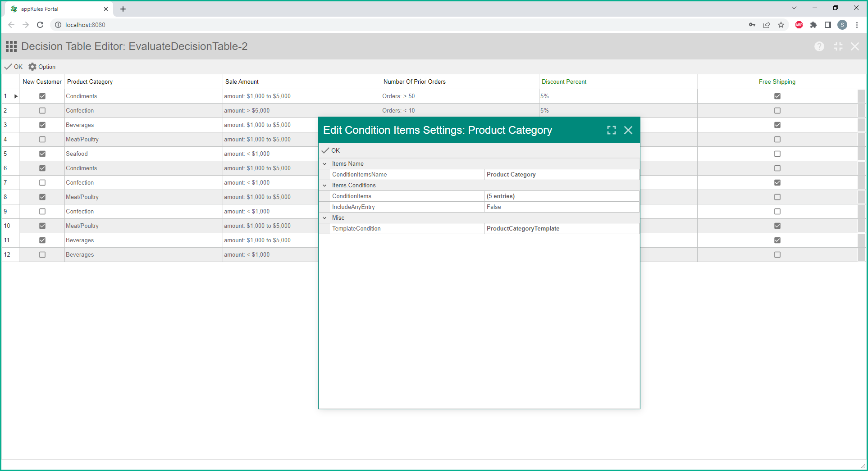Image resolution: width=868 pixels, height=471 pixels.
Task: Click the help question mark icon
Action: pyautogui.click(x=819, y=46)
